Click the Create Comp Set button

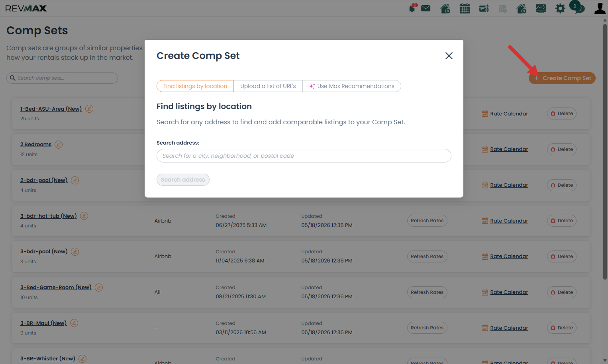point(562,78)
